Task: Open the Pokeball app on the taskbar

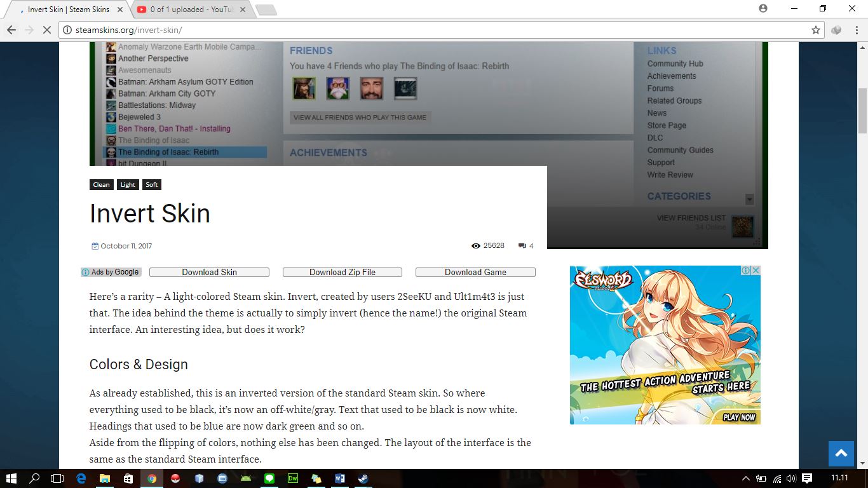Action: pos(175,478)
